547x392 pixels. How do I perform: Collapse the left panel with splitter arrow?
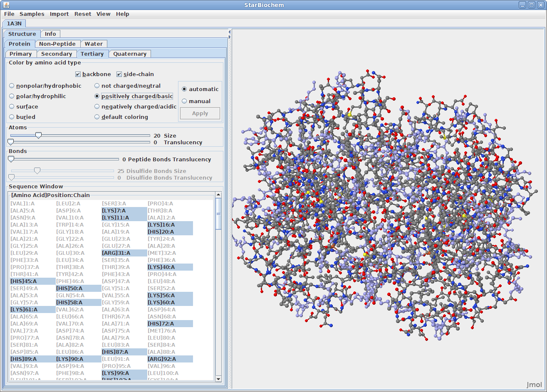(x=230, y=32)
